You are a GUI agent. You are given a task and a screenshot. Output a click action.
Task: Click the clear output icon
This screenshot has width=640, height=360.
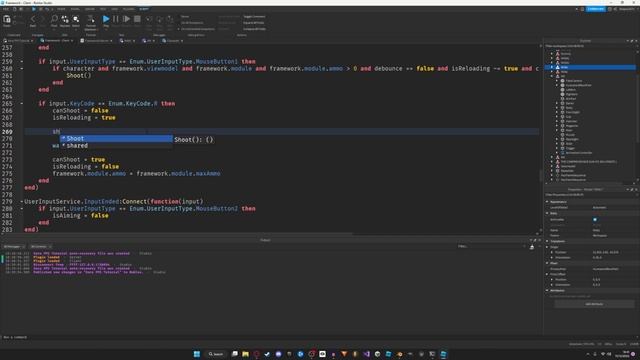[x=532, y=247]
